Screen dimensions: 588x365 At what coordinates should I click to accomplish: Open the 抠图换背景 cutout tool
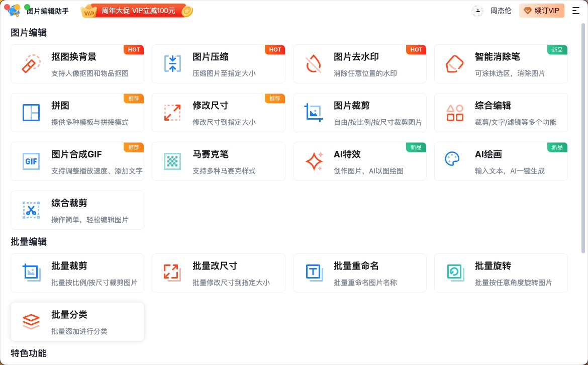77,64
